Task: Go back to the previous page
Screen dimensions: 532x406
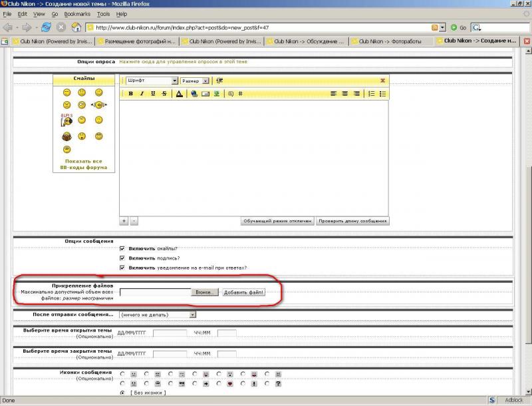Action: 7,27
